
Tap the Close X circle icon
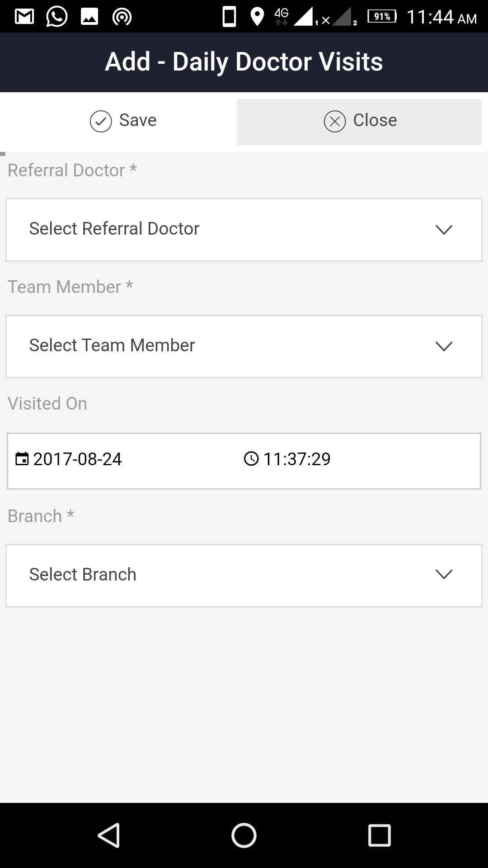pos(335,121)
